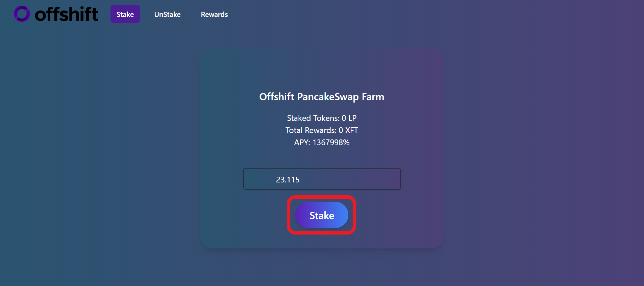Image resolution: width=644 pixels, height=286 pixels.
Task: Open the Stake tab in navigation
Action: click(x=125, y=14)
